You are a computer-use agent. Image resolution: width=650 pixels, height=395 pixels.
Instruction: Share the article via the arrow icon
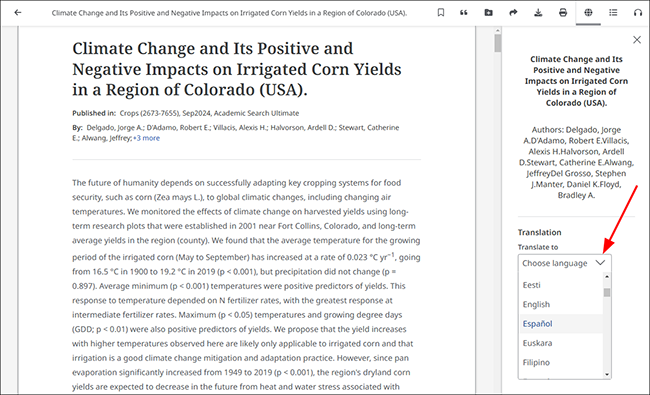click(x=513, y=12)
